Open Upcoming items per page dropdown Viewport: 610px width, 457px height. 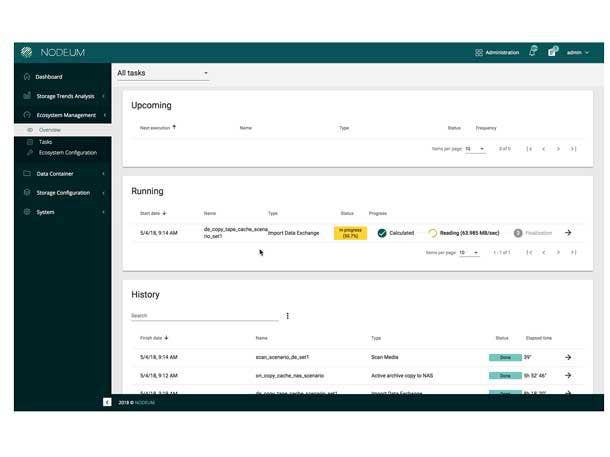[x=474, y=149]
